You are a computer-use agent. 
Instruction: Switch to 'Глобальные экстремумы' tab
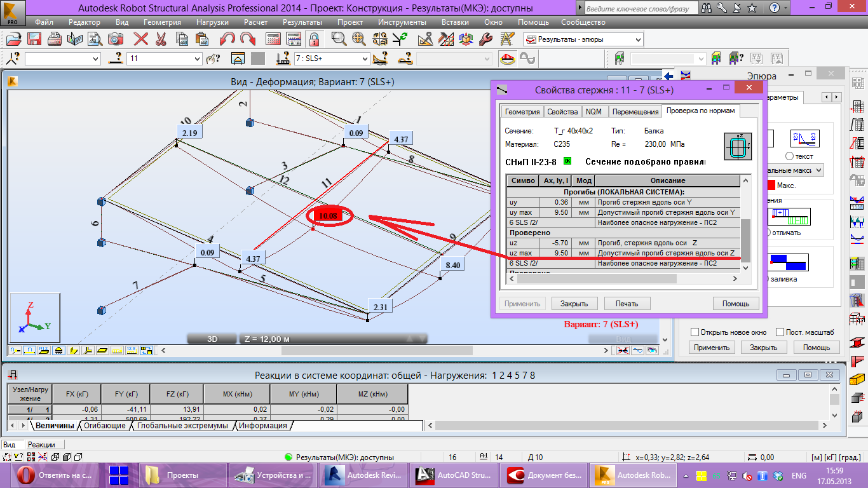coord(182,426)
